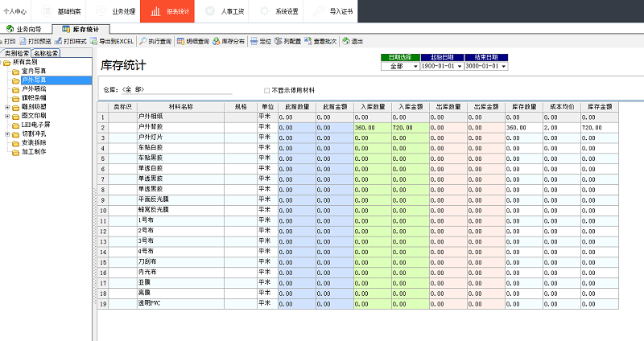Screen dimensions: 644x341
Task: Switch to the 名称检索 search tab
Action: click(46, 53)
